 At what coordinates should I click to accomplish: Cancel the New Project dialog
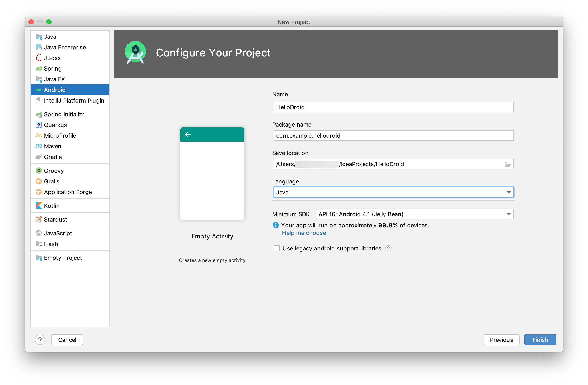[67, 340]
